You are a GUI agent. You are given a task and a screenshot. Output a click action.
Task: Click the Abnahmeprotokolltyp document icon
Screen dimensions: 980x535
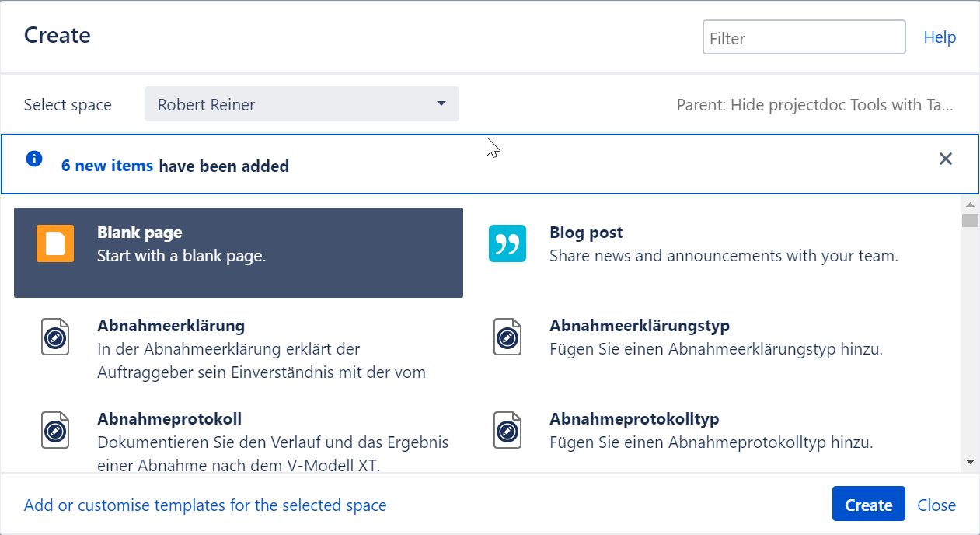coord(507,430)
